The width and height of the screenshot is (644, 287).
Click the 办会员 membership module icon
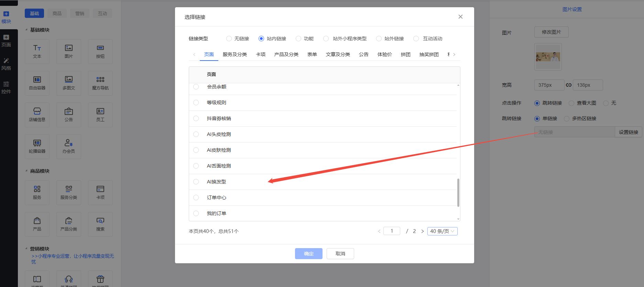pyautogui.click(x=69, y=146)
